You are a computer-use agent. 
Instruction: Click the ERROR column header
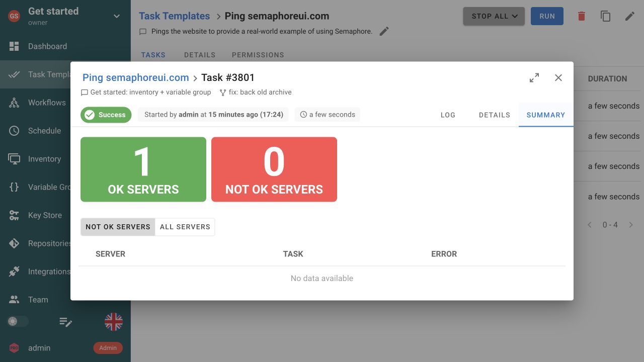tap(444, 254)
